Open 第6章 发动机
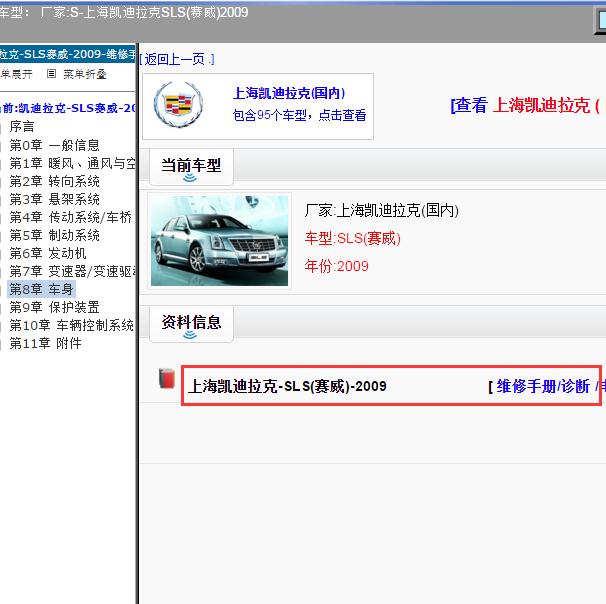Screen dimensions: 606x604 coord(48,253)
